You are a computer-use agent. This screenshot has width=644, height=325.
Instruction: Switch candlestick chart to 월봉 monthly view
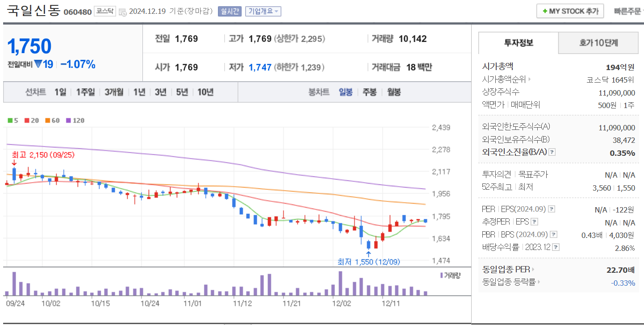tap(394, 92)
